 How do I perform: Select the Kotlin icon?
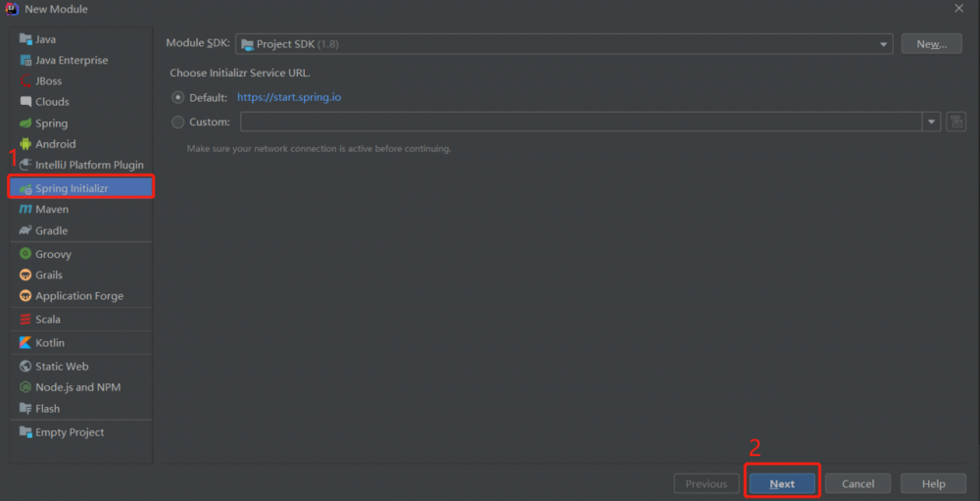point(25,343)
